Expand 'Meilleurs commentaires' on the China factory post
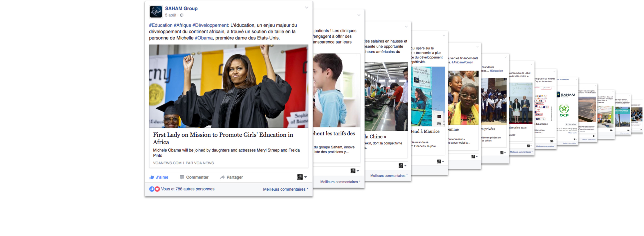This screenshot has height=236, width=644. [389, 176]
